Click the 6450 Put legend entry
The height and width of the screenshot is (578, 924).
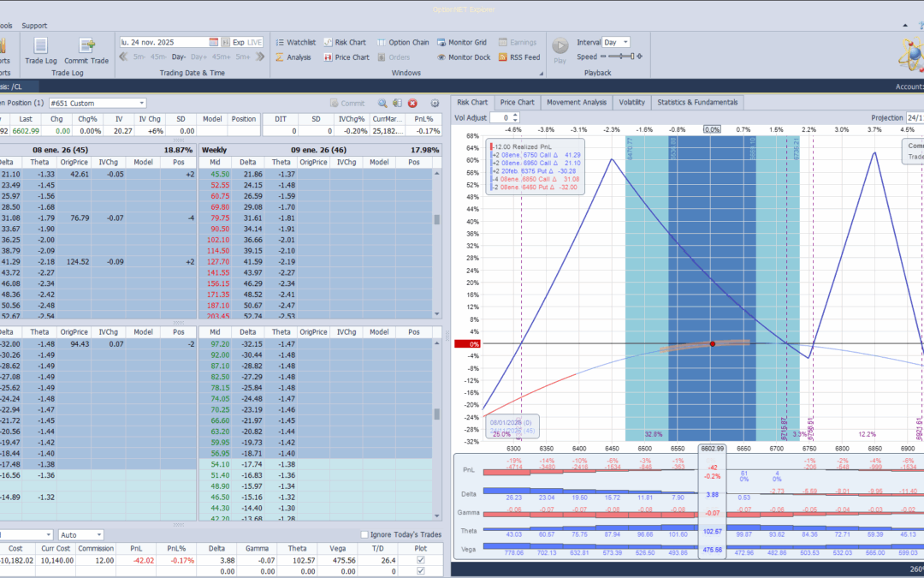(535, 188)
